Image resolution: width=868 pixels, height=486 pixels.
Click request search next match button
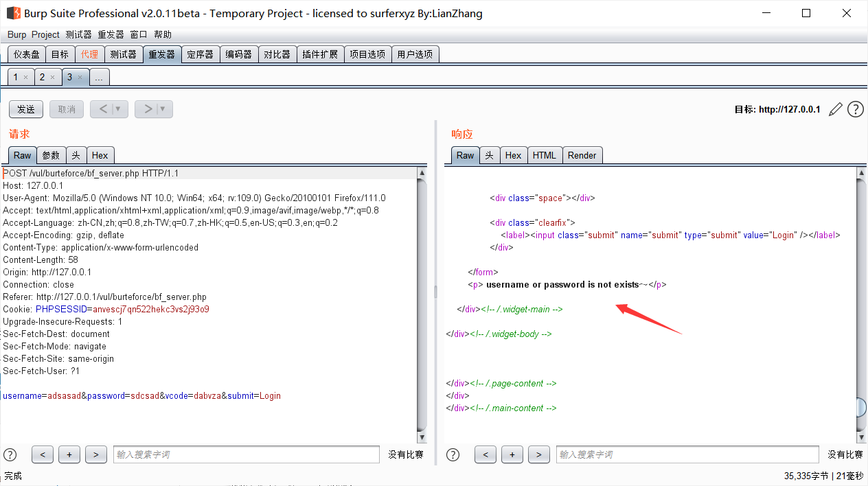pos(96,454)
